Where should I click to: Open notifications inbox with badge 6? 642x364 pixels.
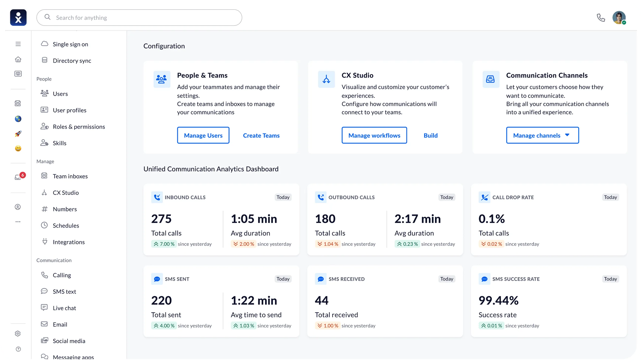coord(20,176)
